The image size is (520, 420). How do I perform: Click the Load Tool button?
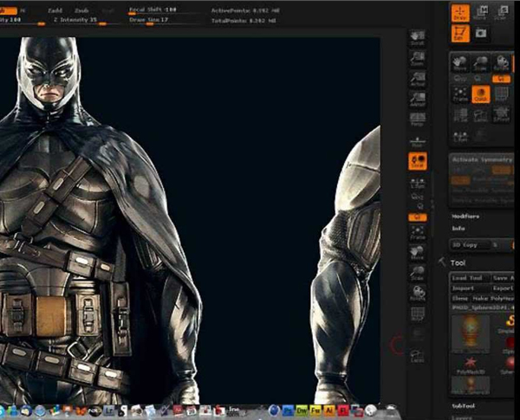[470, 278]
